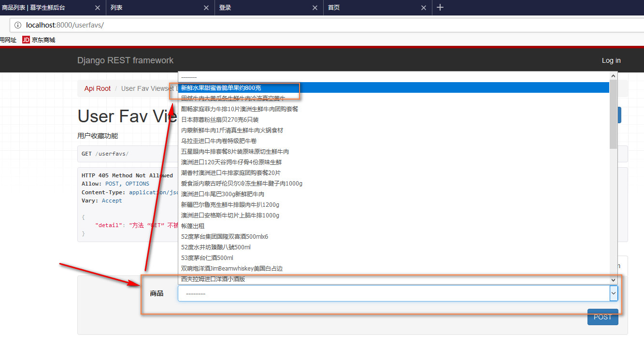This screenshot has height=359, width=644.
Task: Click the Log in link
Action: click(x=611, y=60)
